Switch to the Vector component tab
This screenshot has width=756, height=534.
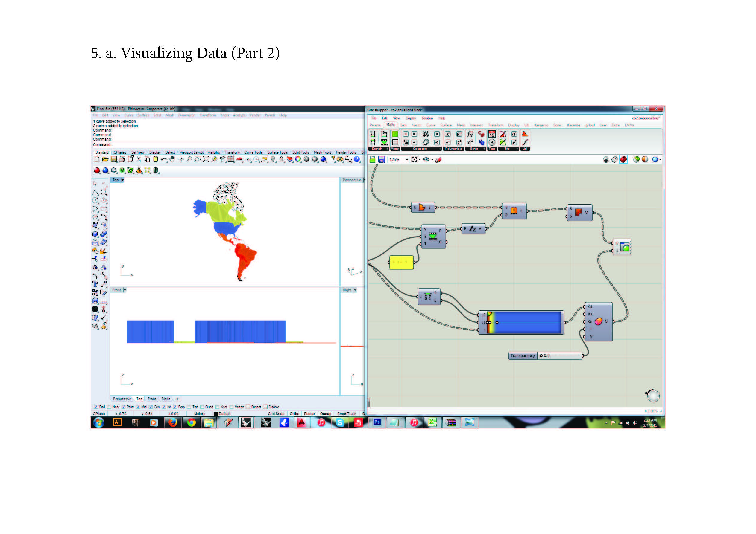(x=417, y=125)
